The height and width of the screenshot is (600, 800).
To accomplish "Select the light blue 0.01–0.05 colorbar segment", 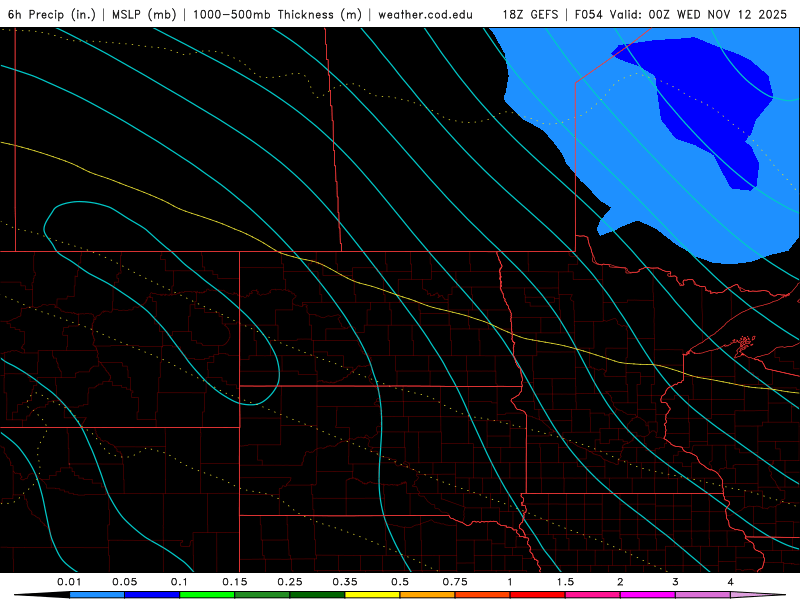I will [97, 595].
